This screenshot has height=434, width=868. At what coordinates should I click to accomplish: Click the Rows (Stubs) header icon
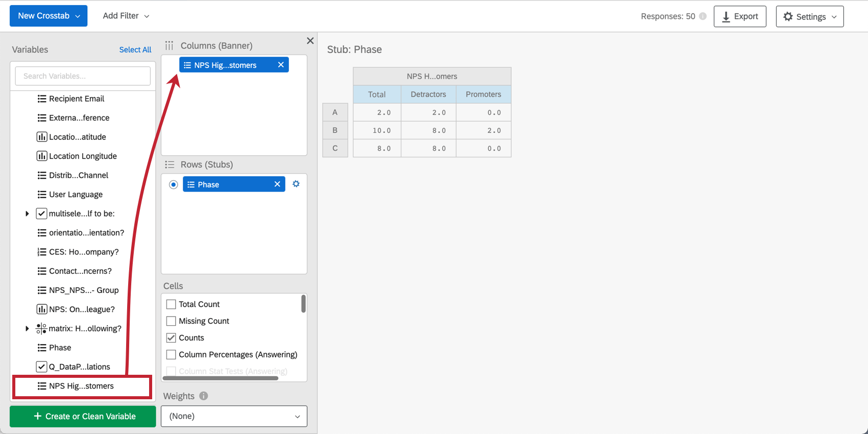170,164
